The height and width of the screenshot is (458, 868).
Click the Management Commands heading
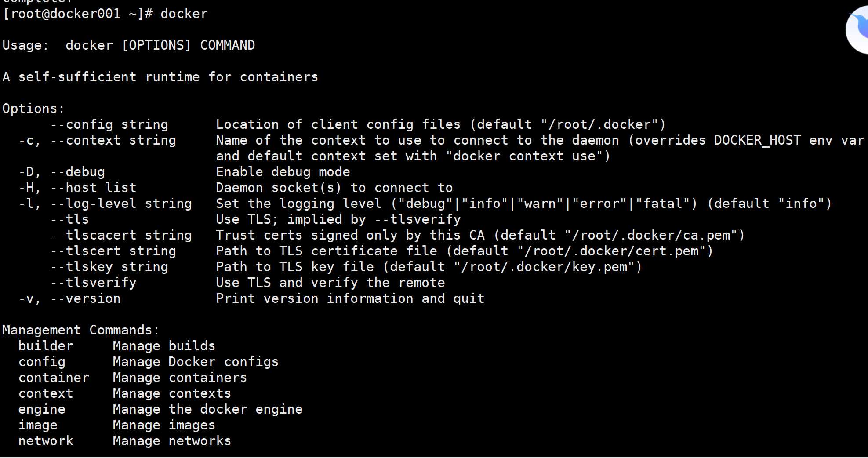(81, 330)
